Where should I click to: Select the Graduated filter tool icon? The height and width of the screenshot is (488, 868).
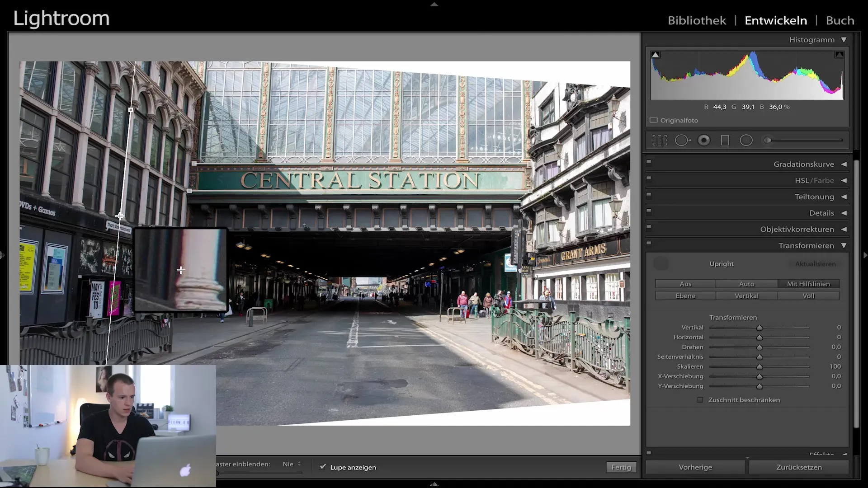(x=725, y=141)
